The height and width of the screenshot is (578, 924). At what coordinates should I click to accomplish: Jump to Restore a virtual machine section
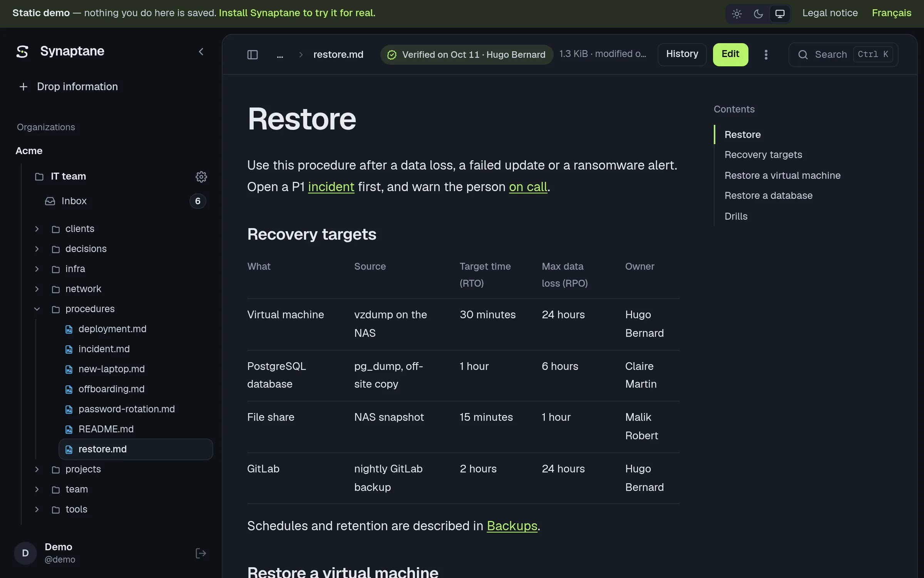[782, 176]
